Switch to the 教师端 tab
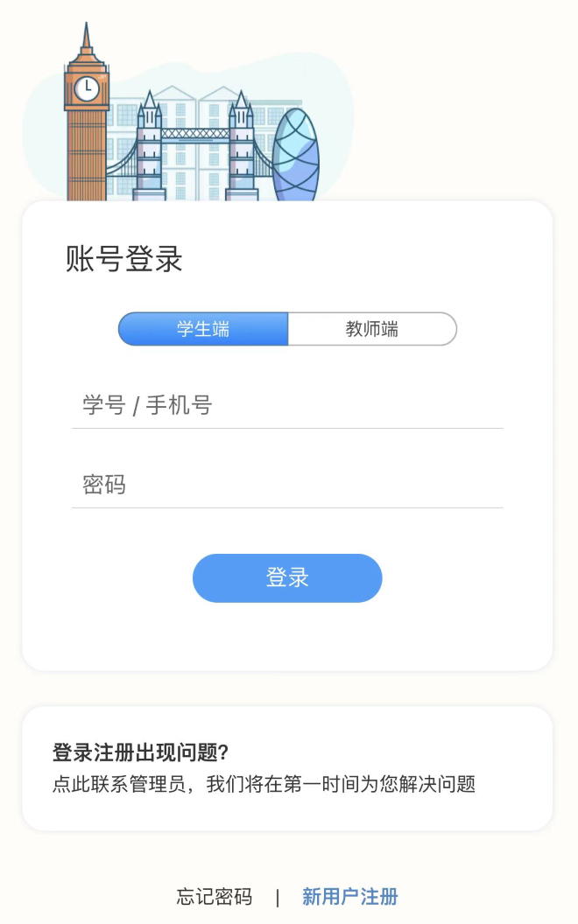 tap(371, 329)
